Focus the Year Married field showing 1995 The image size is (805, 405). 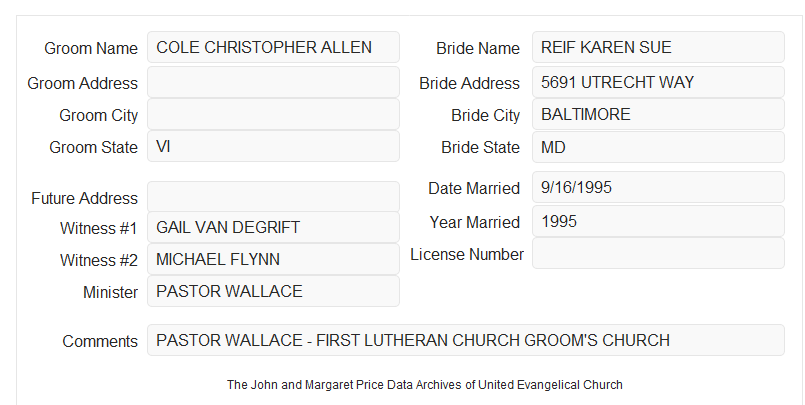point(658,221)
